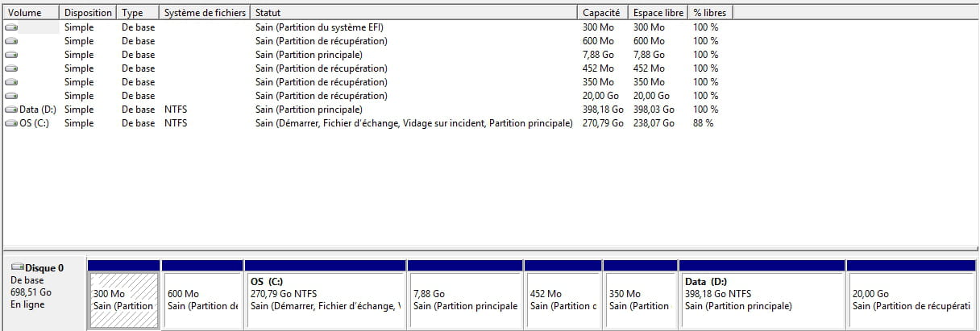The image size is (980, 331).
Task: Click the Disque 0 disk icon
Action: click(17, 267)
